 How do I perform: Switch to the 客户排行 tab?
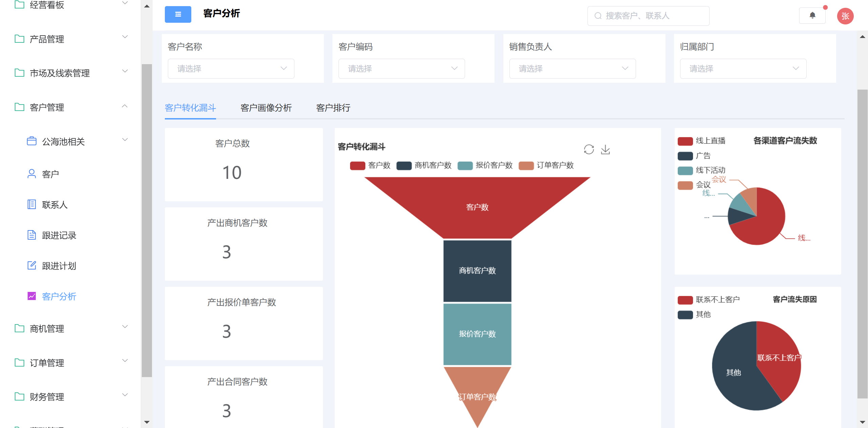coord(333,108)
